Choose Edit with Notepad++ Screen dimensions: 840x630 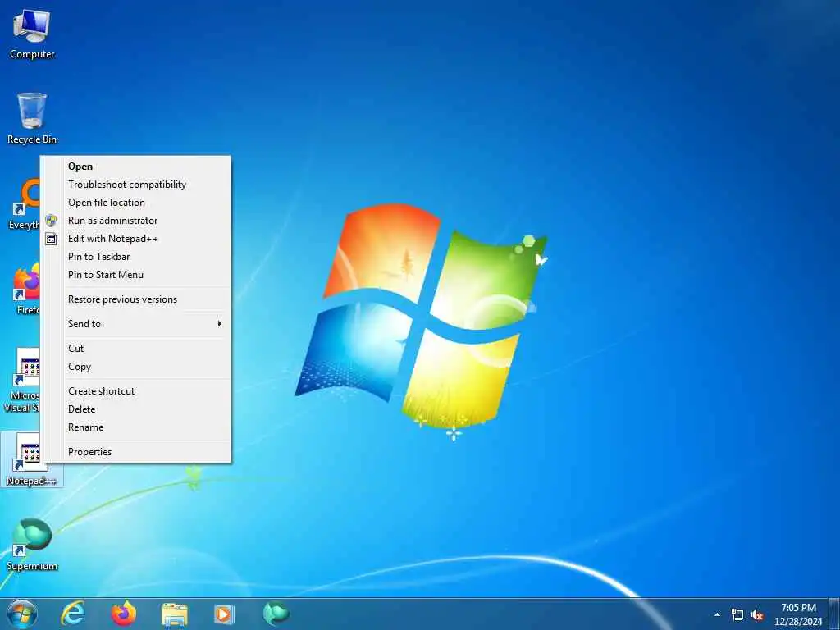tap(136, 239)
